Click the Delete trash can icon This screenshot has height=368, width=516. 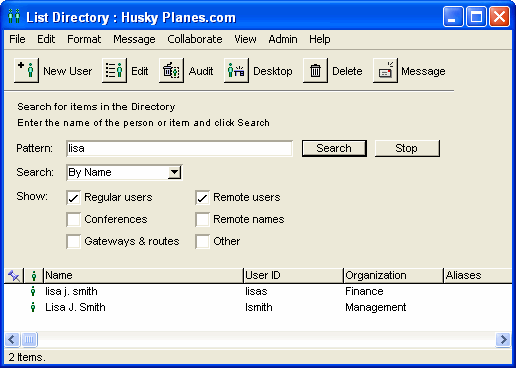click(315, 70)
